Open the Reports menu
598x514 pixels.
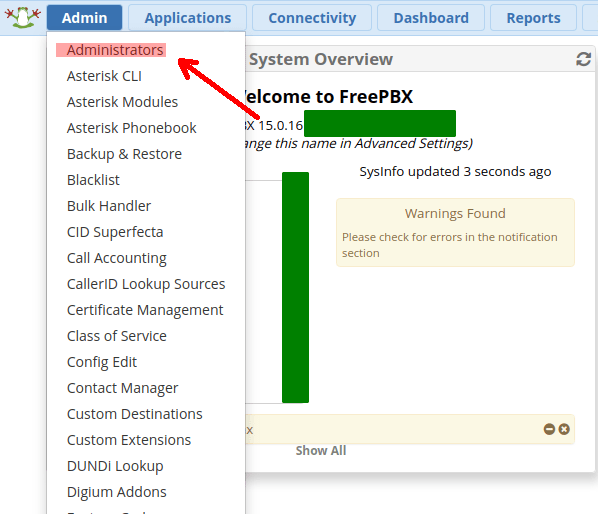pos(533,18)
